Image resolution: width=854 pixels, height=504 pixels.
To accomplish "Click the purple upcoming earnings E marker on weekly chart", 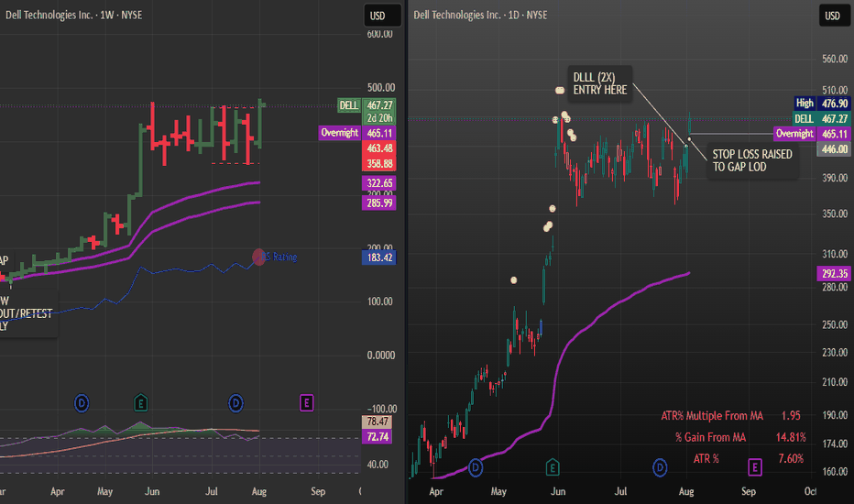I will (307, 403).
